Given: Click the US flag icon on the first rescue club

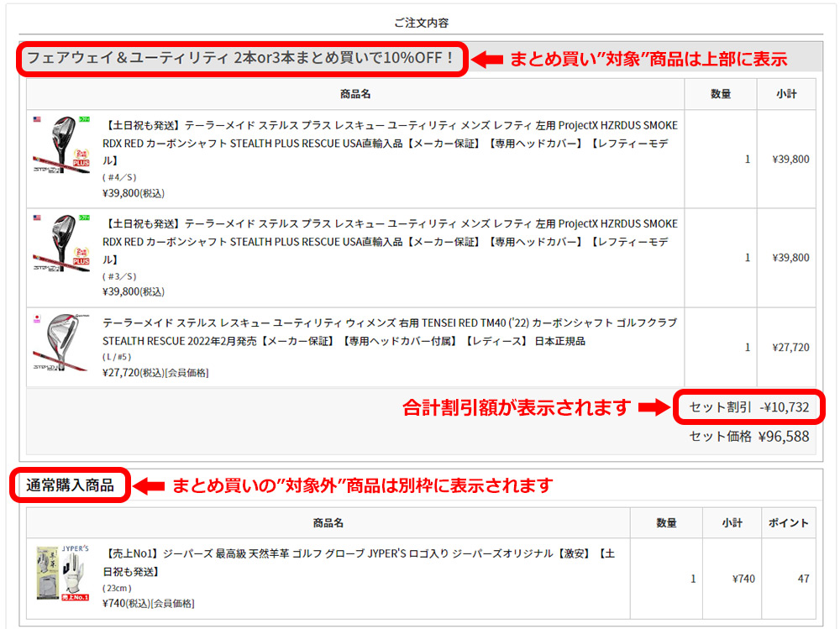Looking at the screenshot, I should click(38, 118).
